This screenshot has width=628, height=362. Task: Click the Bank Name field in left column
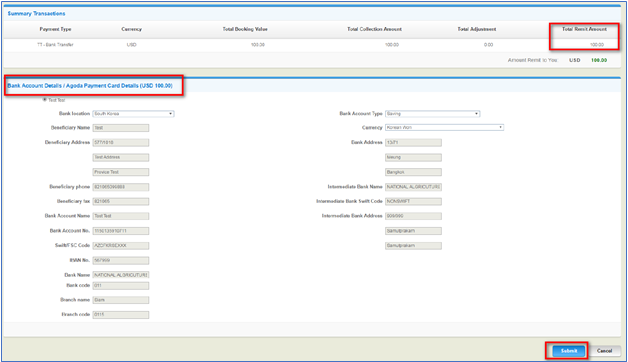(x=121, y=275)
